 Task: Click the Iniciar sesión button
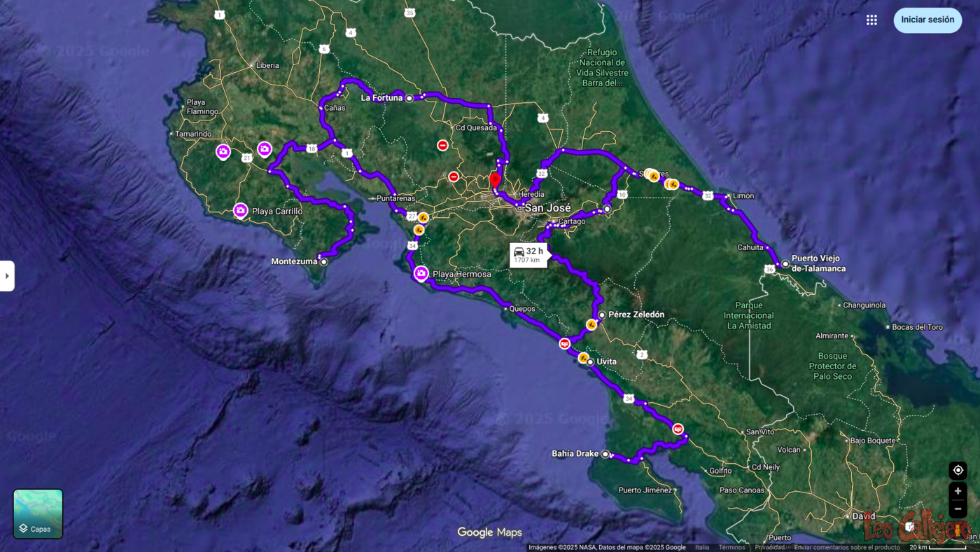coord(927,20)
